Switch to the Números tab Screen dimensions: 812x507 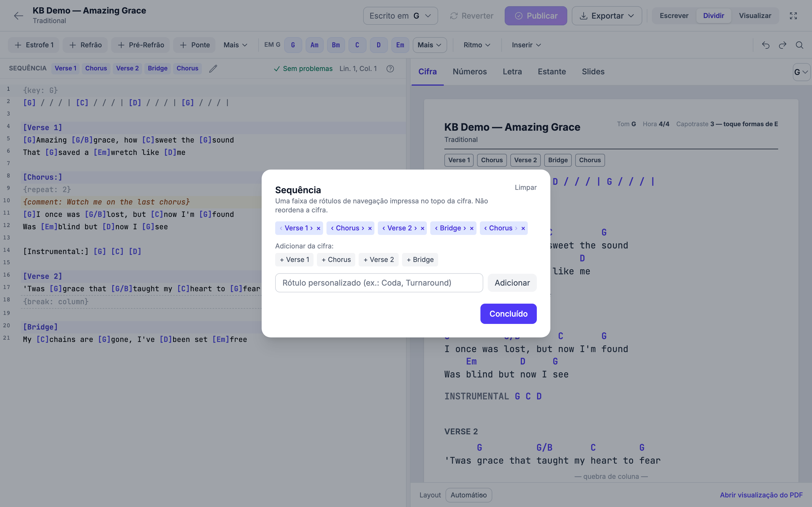469,72
